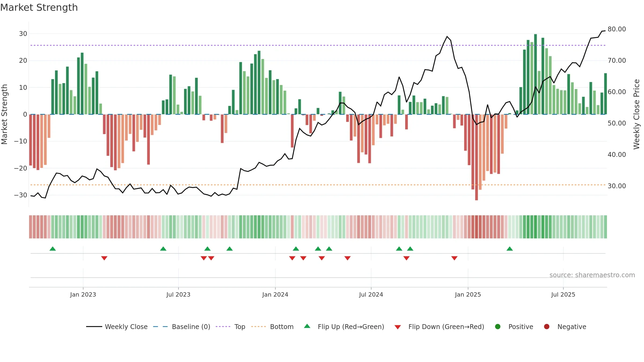This screenshot has height=362, width=644.
Task: Click the 50.00 price axis label
Action: coord(617,123)
